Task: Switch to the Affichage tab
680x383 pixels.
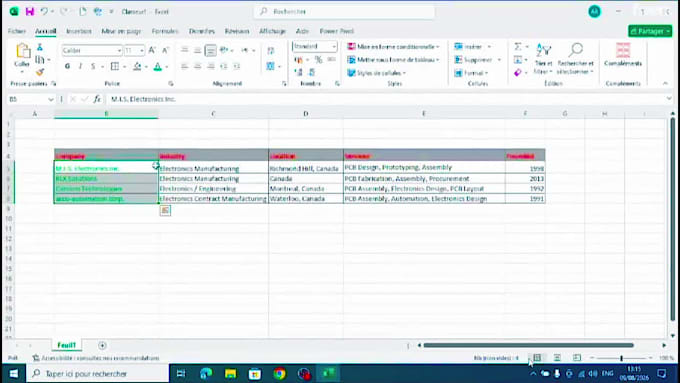Action: click(x=272, y=31)
